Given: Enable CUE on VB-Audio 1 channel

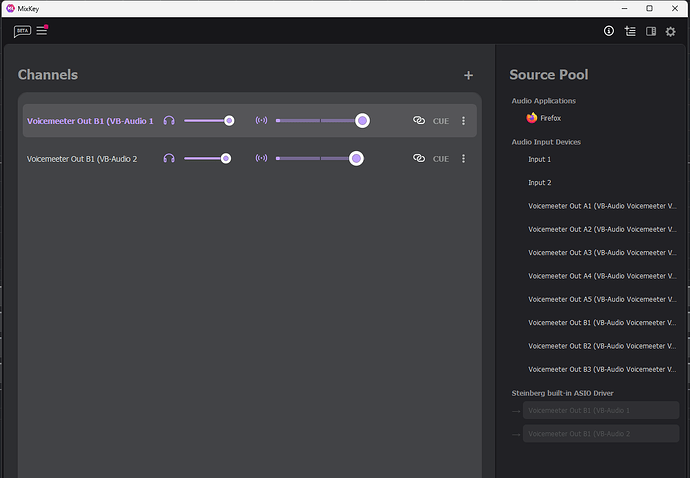Looking at the screenshot, I should coord(441,121).
